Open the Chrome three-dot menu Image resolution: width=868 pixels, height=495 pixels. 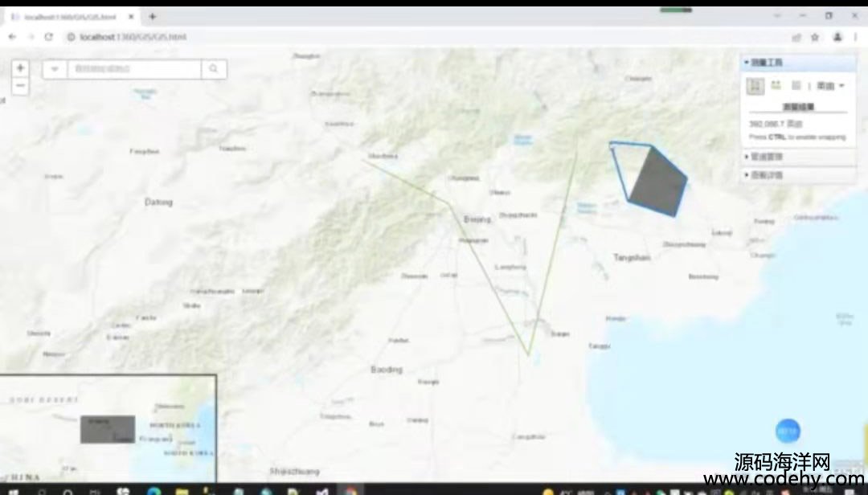856,37
